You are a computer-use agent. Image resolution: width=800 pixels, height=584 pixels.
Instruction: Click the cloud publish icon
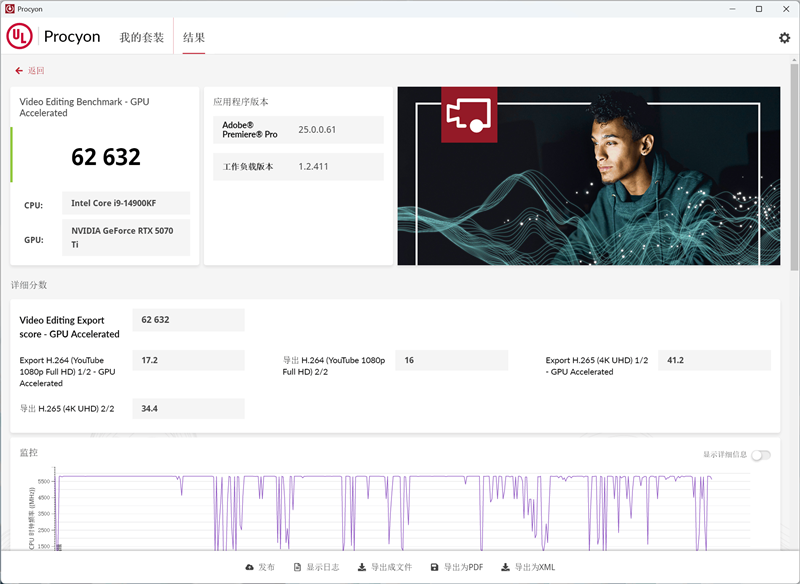[250, 567]
